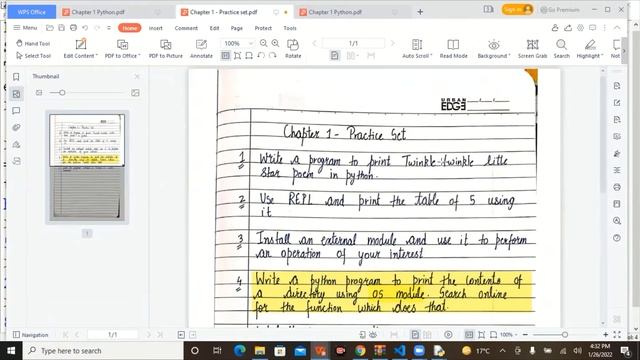Screen dimensions: 640x360
Task: Switch to Read Mode
Action: point(453,48)
